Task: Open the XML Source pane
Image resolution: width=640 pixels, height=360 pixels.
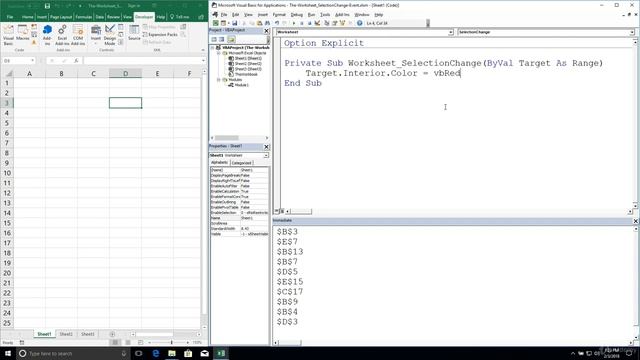Action: [x=134, y=33]
